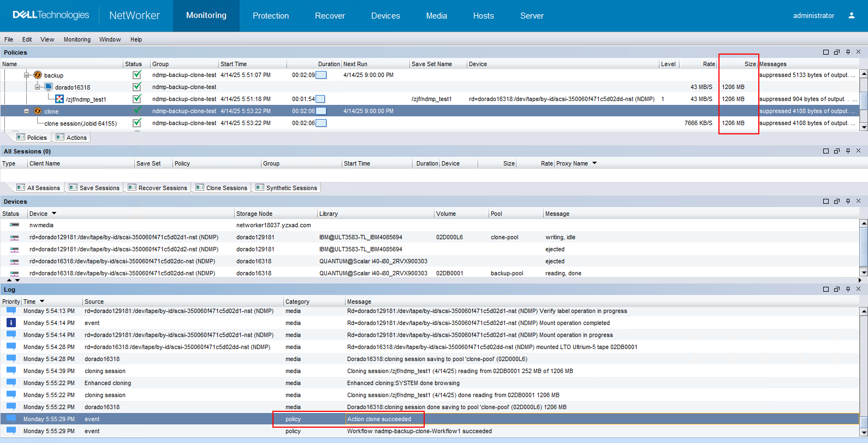This screenshot has width=868, height=443.
Task: Sort Policies by the Size column header
Action: click(x=738, y=64)
